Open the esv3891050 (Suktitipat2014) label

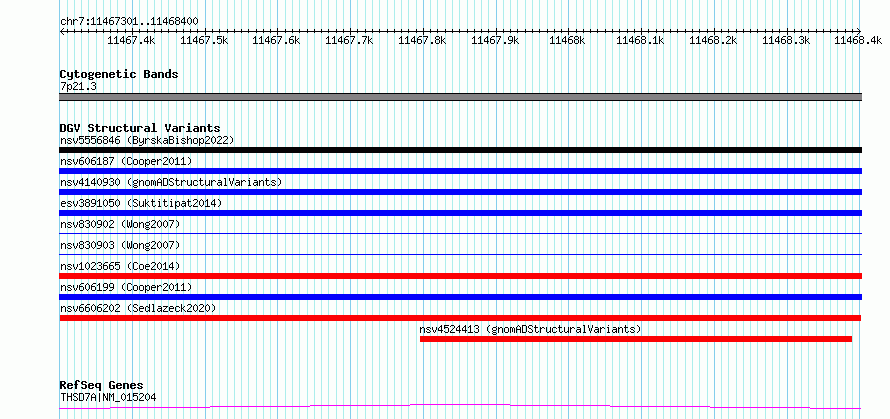click(141, 203)
